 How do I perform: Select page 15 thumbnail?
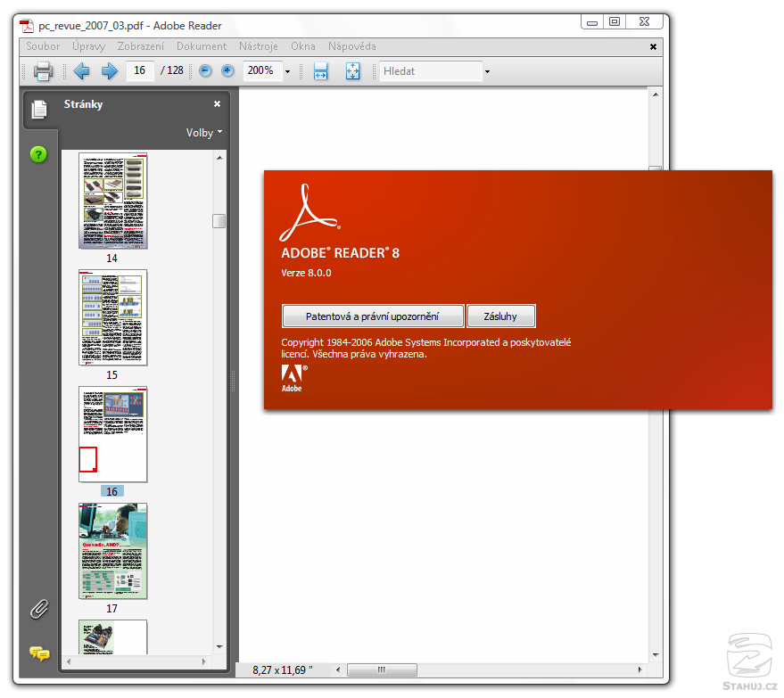coord(112,317)
